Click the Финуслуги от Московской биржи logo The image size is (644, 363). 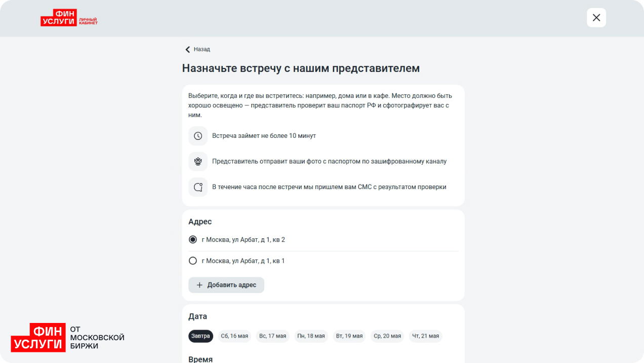(x=67, y=338)
